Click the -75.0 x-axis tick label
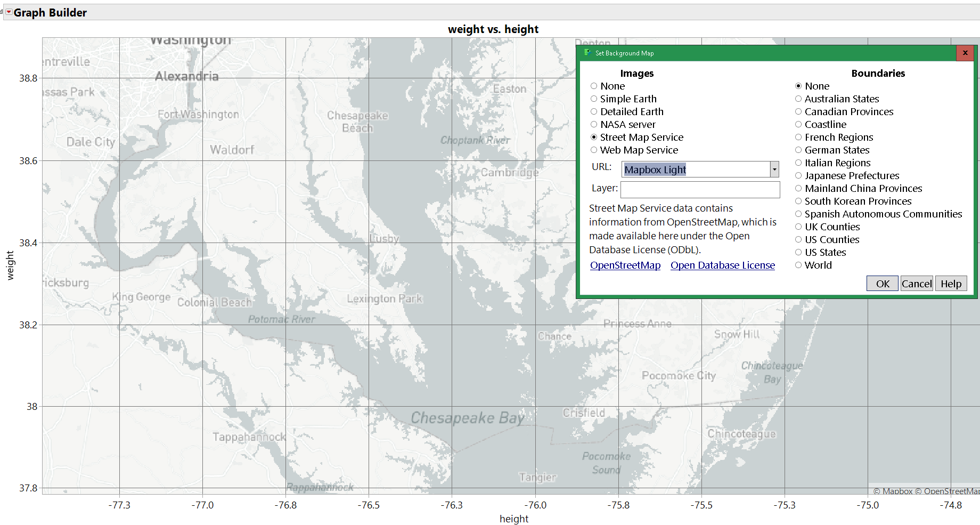This screenshot has height=525, width=980. point(868,505)
